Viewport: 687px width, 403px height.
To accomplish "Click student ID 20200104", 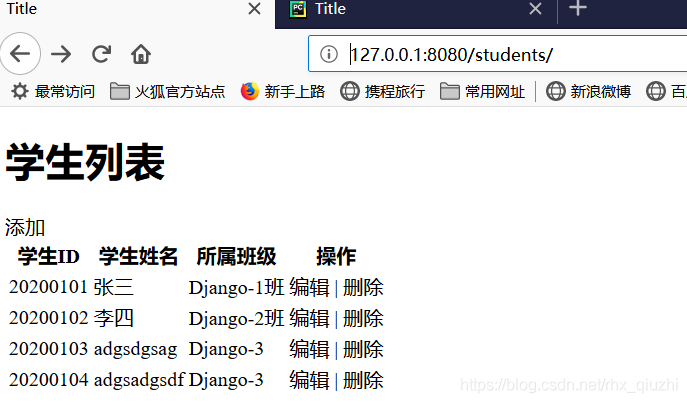I will coord(48,379).
